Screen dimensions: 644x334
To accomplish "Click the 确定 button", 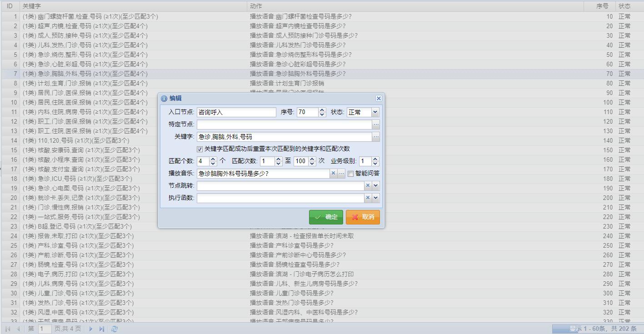I will point(326,217).
